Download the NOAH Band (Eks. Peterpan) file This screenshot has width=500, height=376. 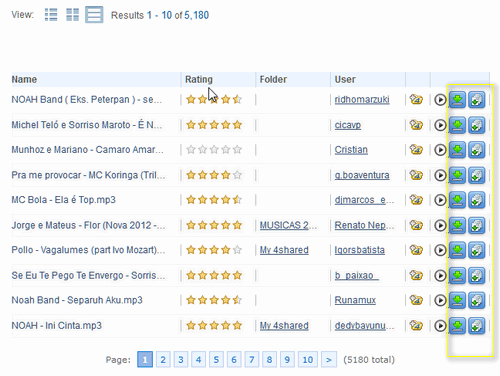[458, 100]
